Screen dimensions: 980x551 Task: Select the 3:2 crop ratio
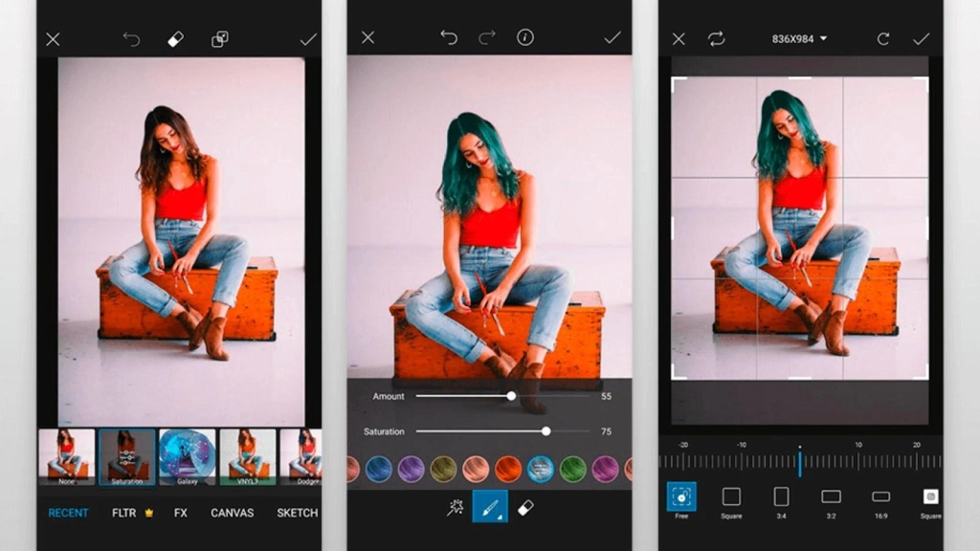coord(832,503)
